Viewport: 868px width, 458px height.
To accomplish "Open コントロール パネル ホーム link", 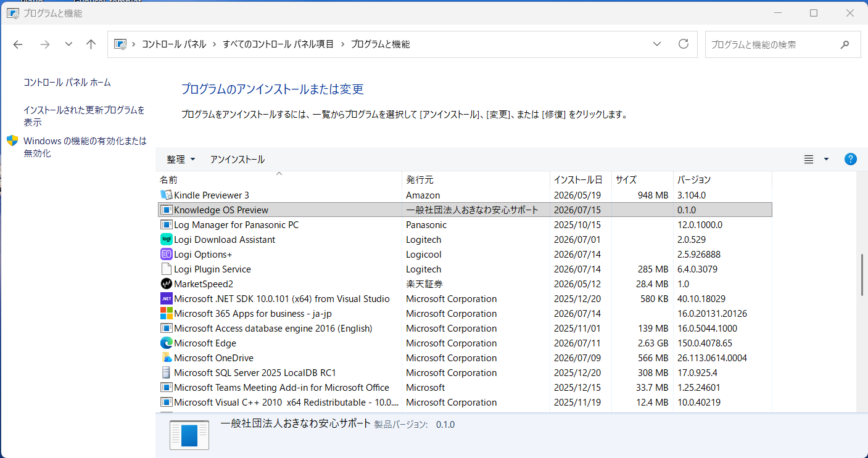I will coord(67,82).
